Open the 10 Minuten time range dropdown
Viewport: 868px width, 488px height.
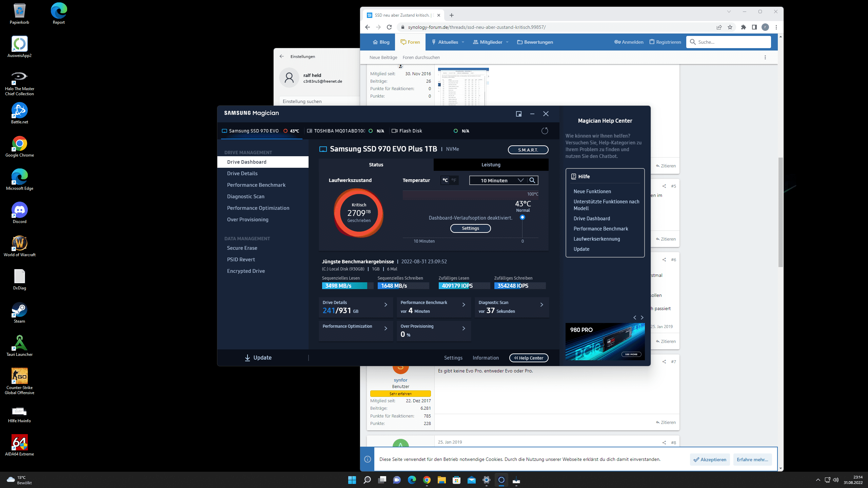coord(498,180)
